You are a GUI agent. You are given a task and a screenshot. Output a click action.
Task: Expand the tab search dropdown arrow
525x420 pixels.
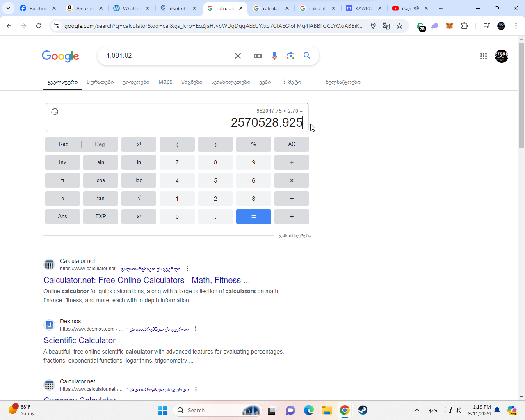[x=8, y=8]
